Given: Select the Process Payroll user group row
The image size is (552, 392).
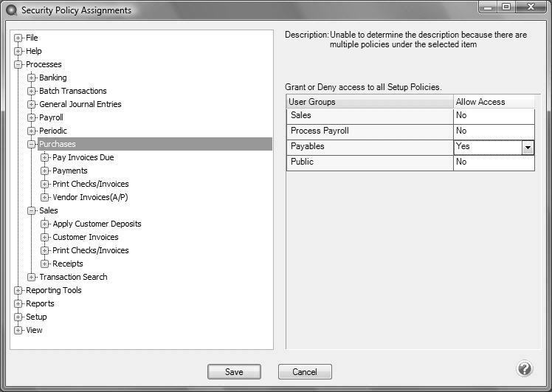Looking at the screenshot, I should coord(369,131).
